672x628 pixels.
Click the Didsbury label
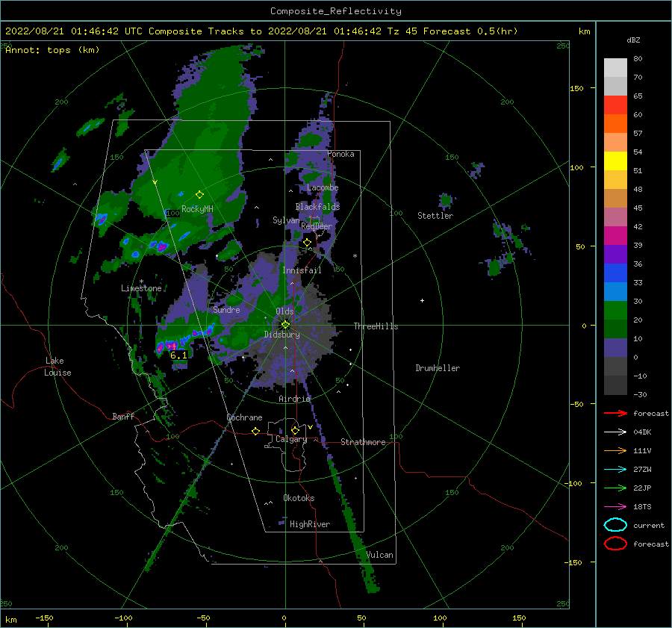(281, 335)
